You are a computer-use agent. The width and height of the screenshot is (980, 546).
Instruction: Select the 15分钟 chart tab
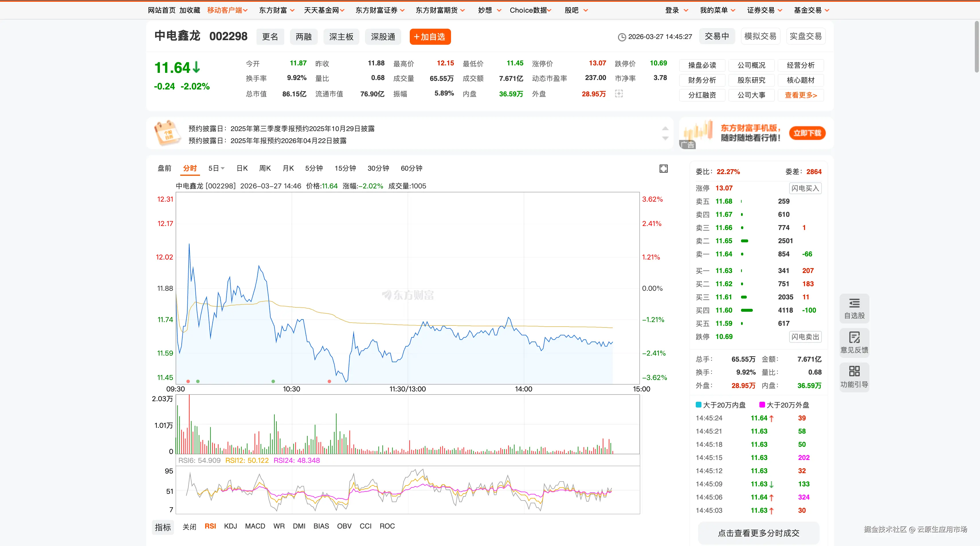(345, 168)
